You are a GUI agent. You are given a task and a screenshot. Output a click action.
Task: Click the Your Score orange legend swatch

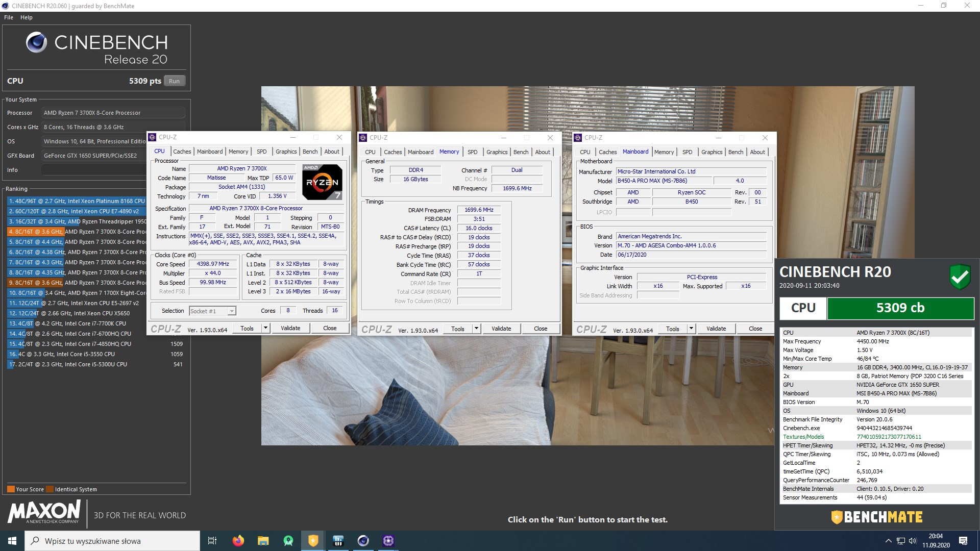point(11,489)
